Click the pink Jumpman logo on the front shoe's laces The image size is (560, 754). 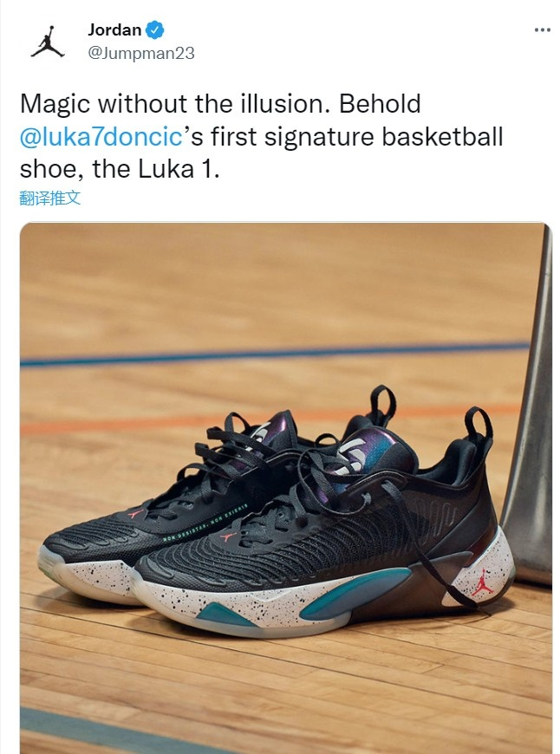tap(227, 537)
